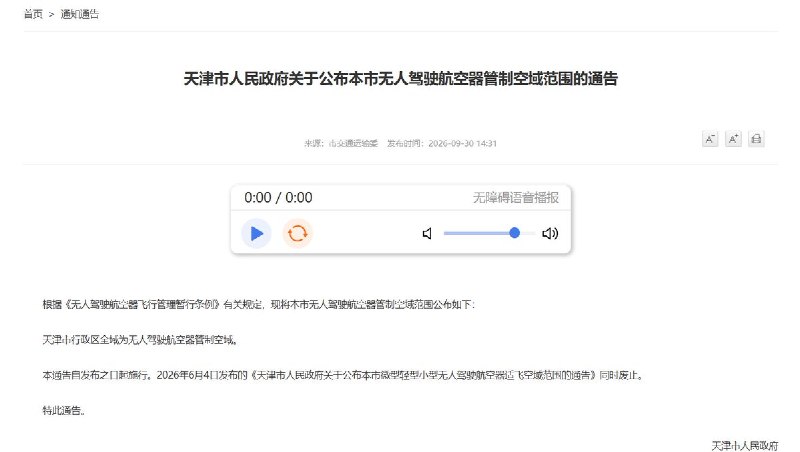Click the 特此通告 line
Screen dimensions: 800x452
(x=63, y=410)
